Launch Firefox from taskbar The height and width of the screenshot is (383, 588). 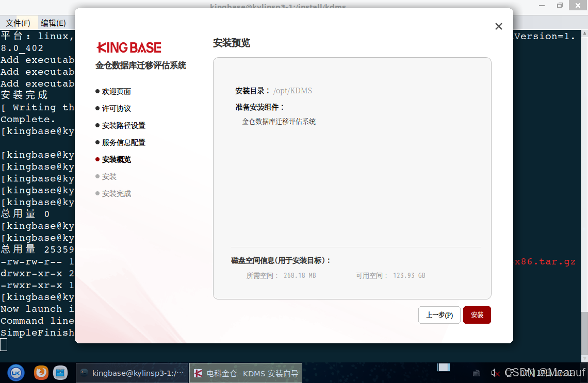click(41, 373)
